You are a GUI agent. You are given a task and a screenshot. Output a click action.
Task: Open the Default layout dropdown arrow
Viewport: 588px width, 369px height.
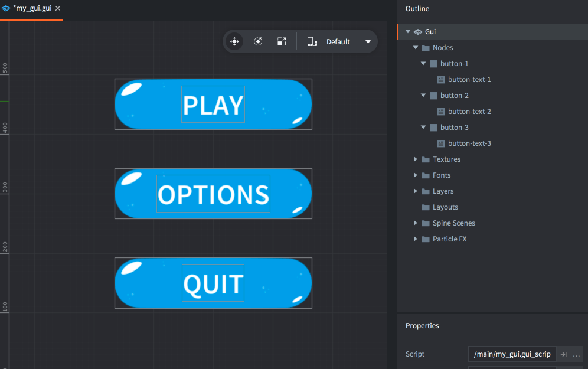(x=368, y=42)
